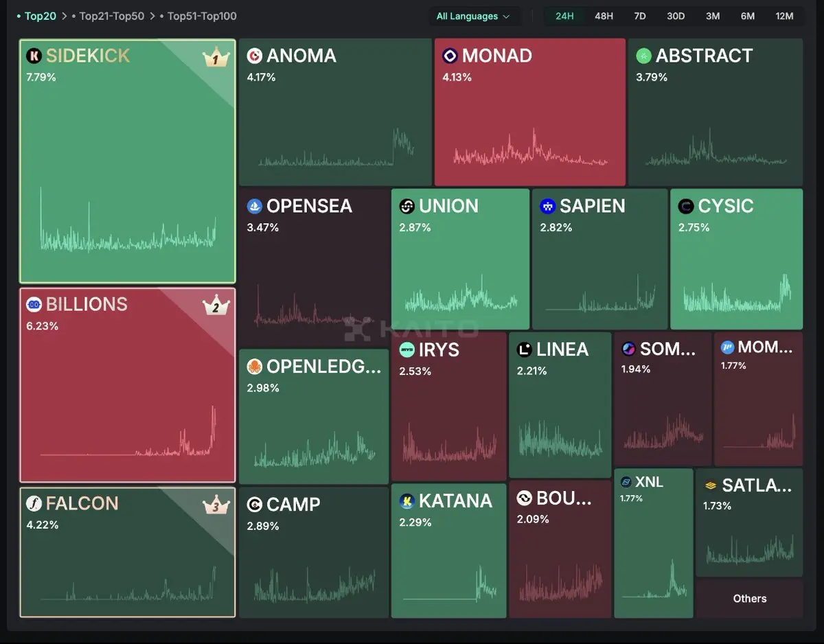This screenshot has width=824, height=644.
Task: Select the 30D timeframe tab
Action: [676, 16]
